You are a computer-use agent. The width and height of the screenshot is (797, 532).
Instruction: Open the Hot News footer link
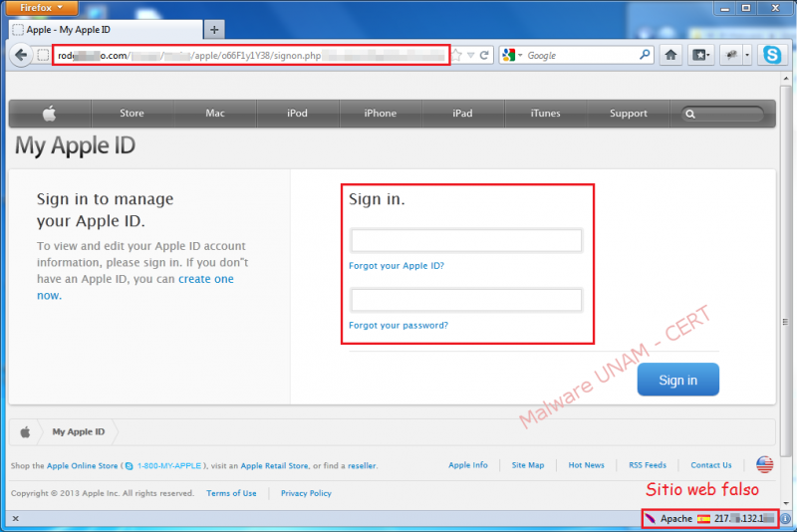pyautogui.click(x=586, y=465)
